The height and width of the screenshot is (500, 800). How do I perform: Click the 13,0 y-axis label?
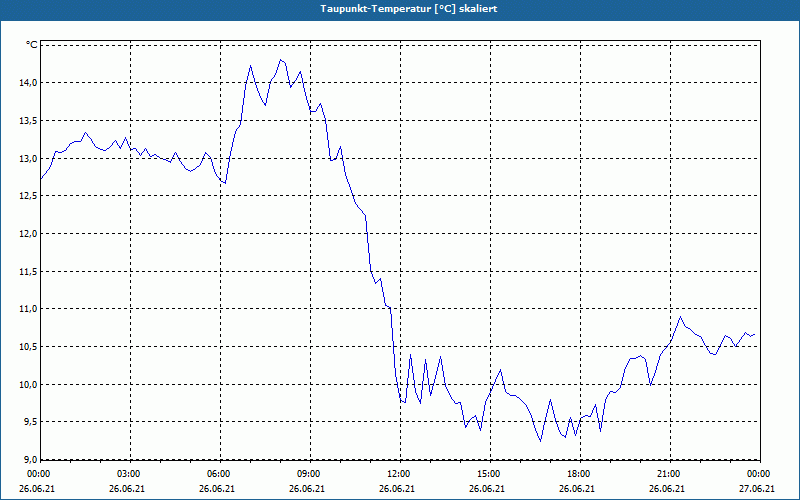29,159
